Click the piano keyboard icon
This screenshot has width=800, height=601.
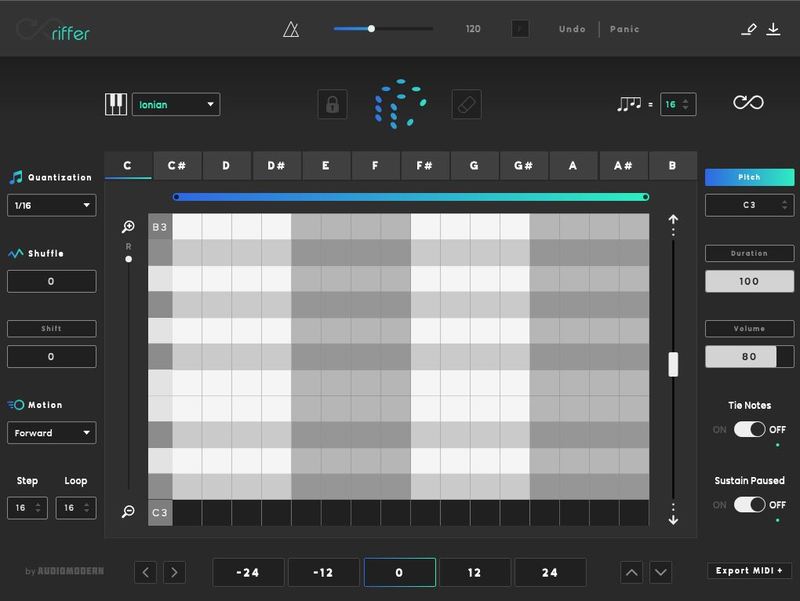click(116, 104)
